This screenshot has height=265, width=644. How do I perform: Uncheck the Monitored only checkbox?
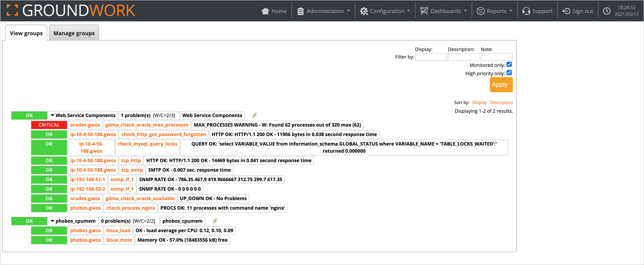click(509, 64)
